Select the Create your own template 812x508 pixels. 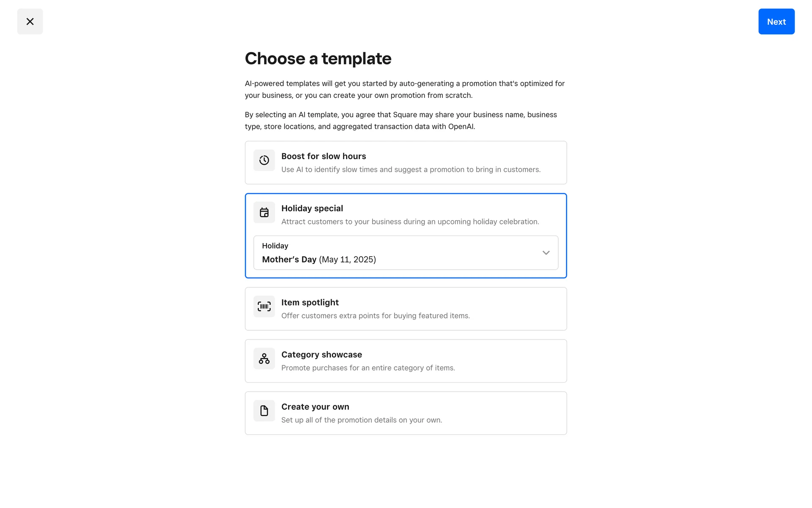coord(315,407)
